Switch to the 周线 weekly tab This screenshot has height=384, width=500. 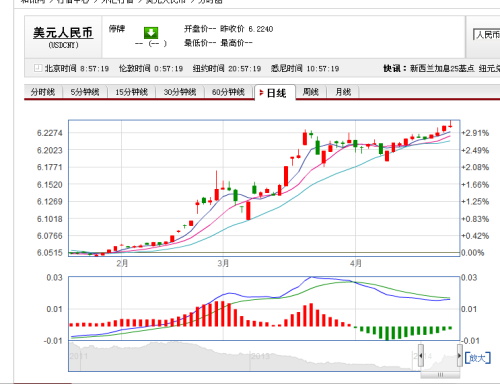311,92
